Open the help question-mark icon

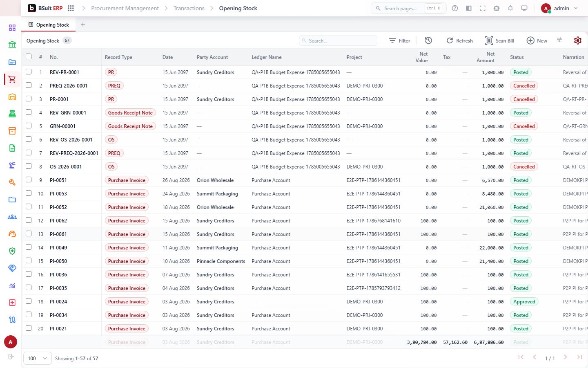(455, 8)
